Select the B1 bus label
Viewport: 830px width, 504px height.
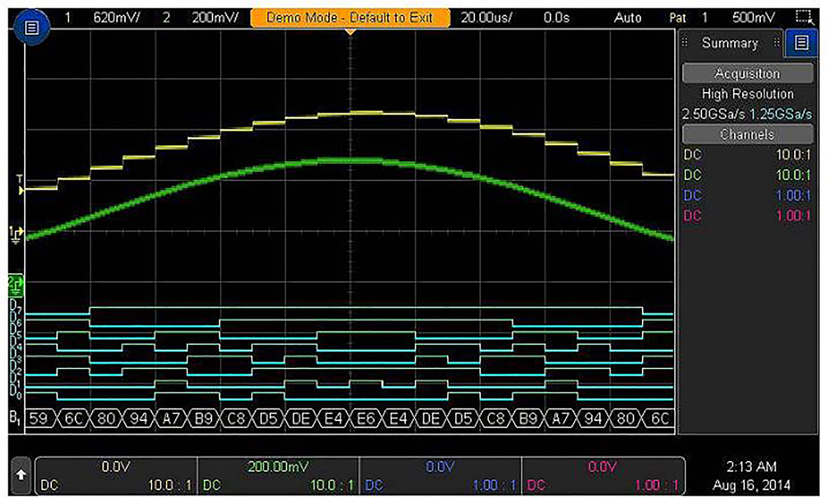[x=13, y=419]
